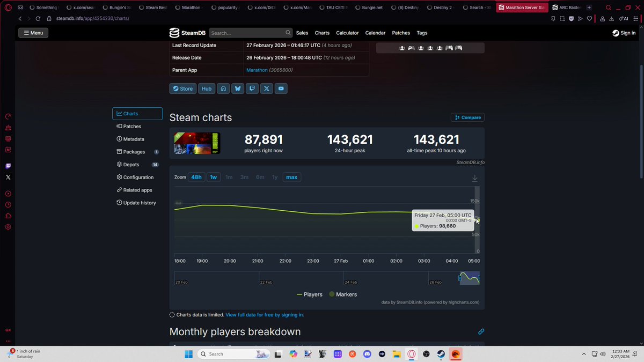Switch to the Steam Best browser tab
The image size is (644, 362).
pyautogui.click(x=153, y=8)
